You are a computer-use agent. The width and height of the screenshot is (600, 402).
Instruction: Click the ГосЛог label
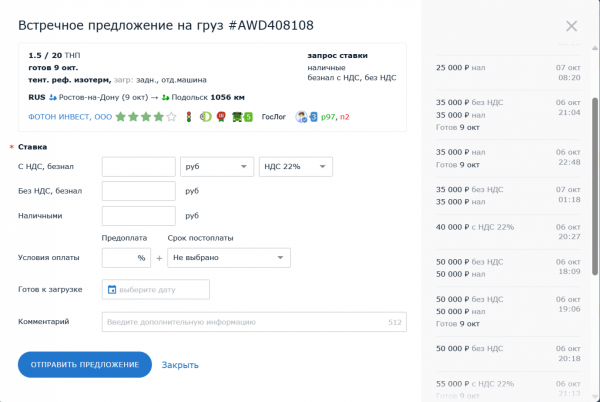point(274,117)
